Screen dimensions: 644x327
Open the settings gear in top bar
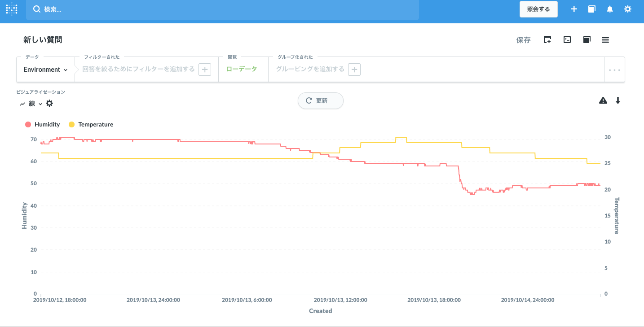tap(628, 9)
